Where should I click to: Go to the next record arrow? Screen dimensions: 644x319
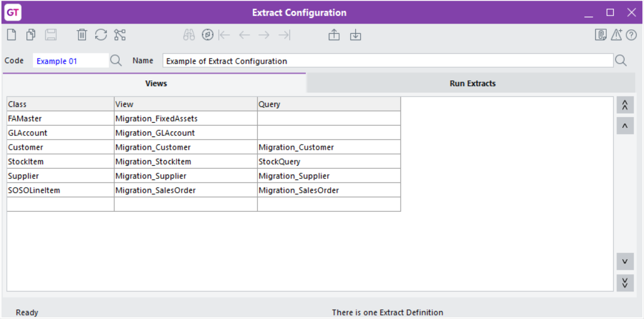tap(264, 35)
